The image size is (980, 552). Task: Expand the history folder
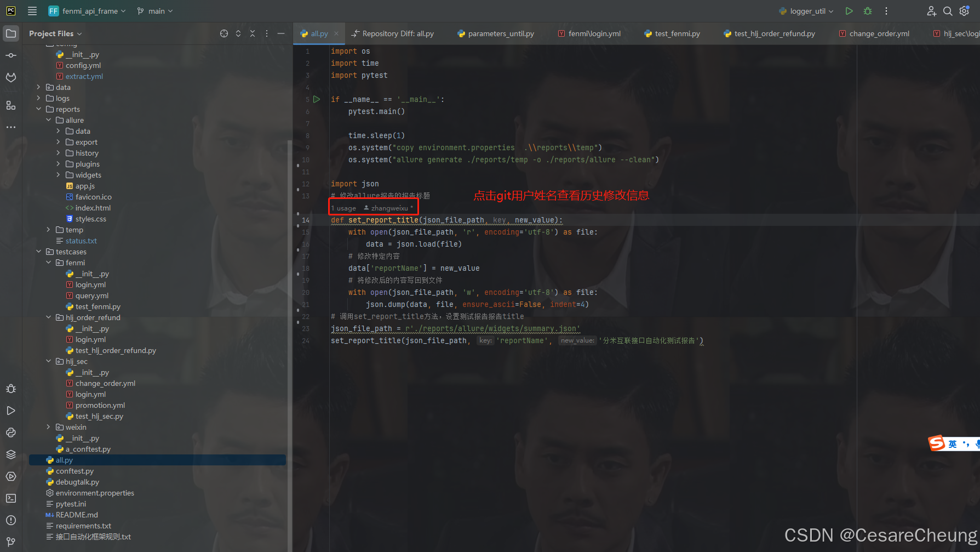pyautogui.click(x=58, y=153)
